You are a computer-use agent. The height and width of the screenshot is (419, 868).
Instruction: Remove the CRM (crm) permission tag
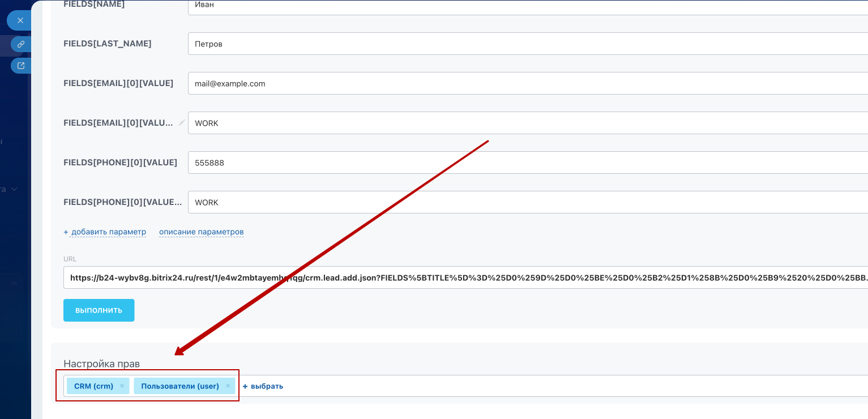(x=122, y=386)
